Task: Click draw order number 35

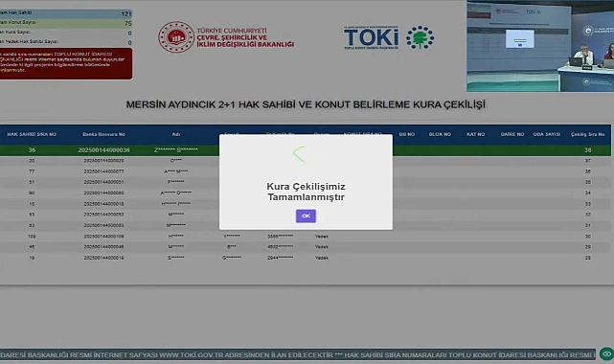Action: coord(588,182)
